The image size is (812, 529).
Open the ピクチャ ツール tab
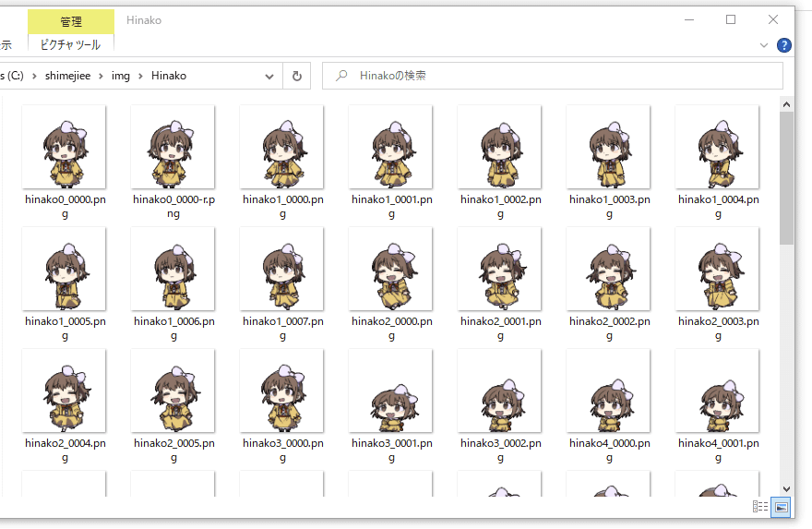(70, 44)
